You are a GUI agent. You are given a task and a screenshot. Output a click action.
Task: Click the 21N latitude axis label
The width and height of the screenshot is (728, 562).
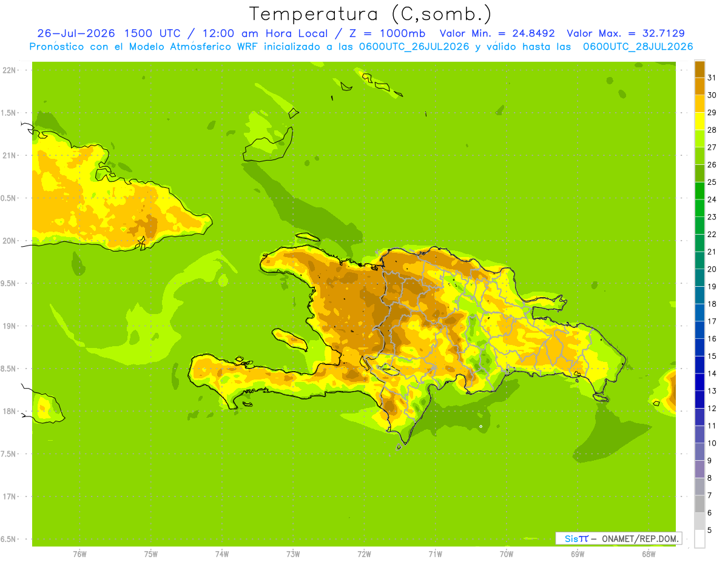coord(10,155)
